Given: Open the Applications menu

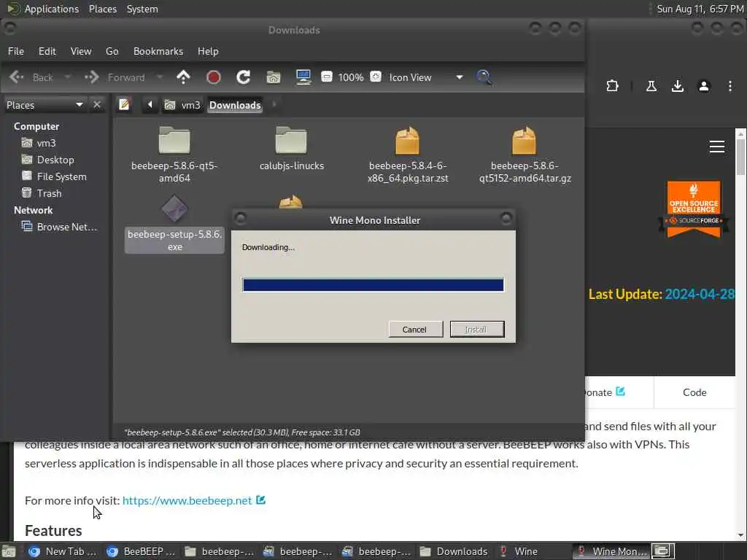Looking at the screenshot, I should click(44, 9).
